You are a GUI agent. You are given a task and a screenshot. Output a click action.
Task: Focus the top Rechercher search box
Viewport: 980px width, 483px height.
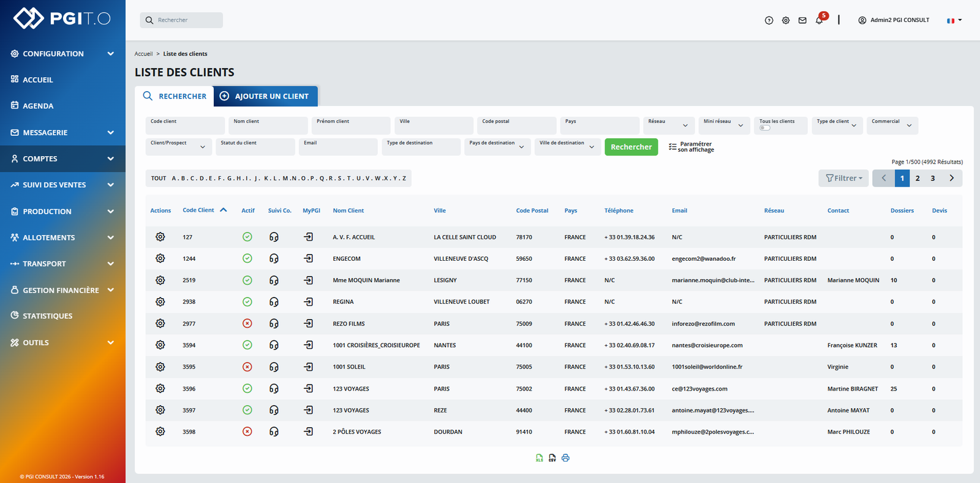[181, 20]
